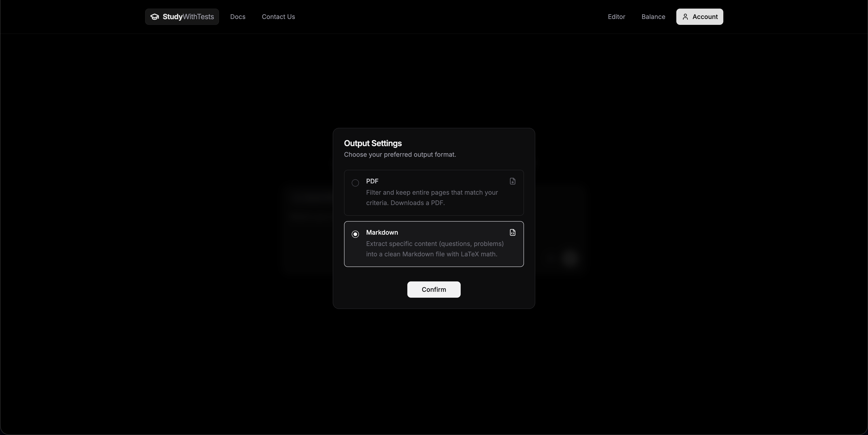Open the Docs page
This screenshot has width=868, height=435.
[x=238, y=17]
